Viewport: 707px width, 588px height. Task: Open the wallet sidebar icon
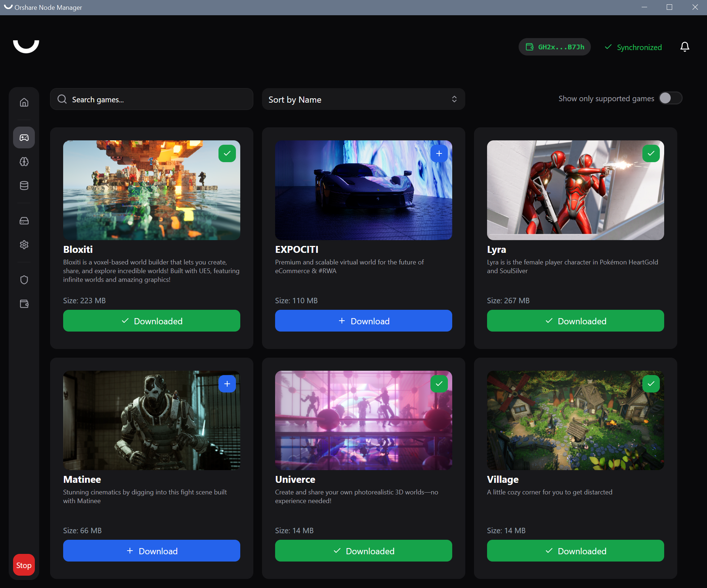pos(24,304)
